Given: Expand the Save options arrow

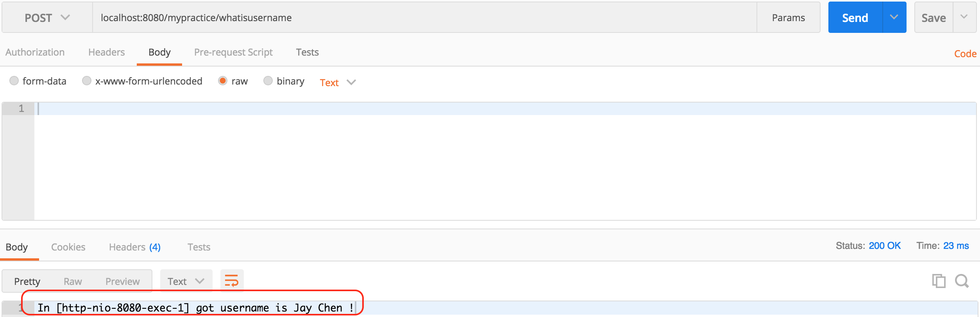Looking at the screenshot, I should pos(964,17).
